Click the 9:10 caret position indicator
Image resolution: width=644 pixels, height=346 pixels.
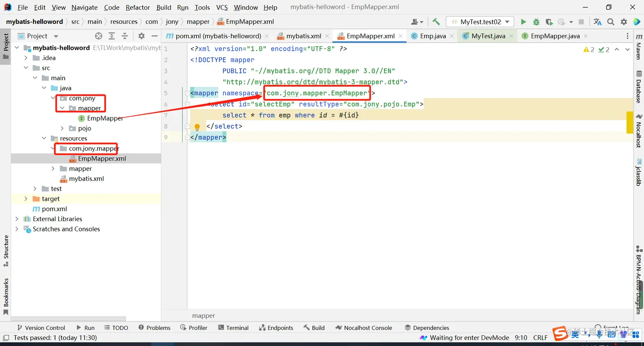(521, 338)
